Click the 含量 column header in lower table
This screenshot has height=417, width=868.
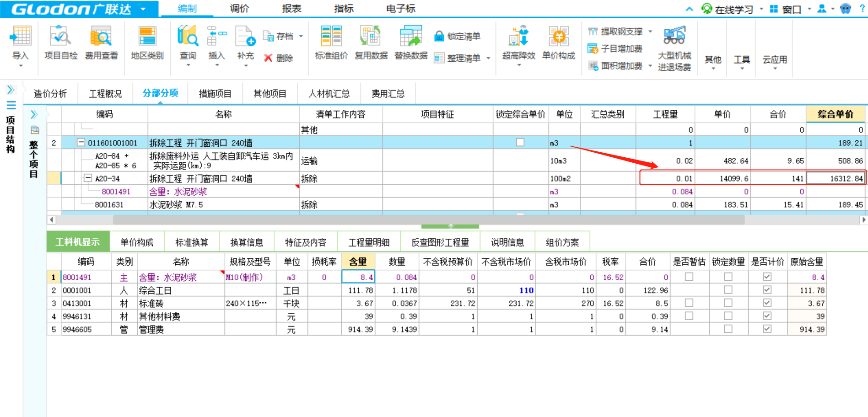358,262
